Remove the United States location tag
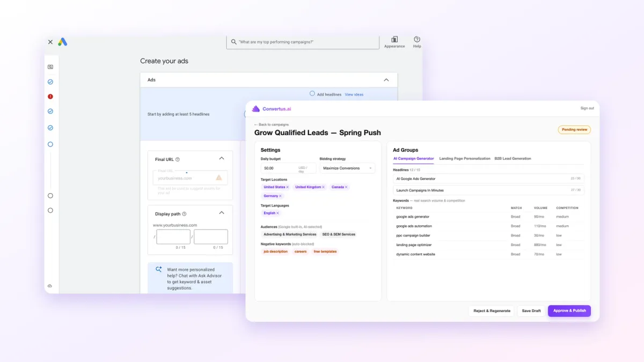Image resolution: width=644 pixels, height=362 pixels. pyautogui.click(x=288, y=187)
